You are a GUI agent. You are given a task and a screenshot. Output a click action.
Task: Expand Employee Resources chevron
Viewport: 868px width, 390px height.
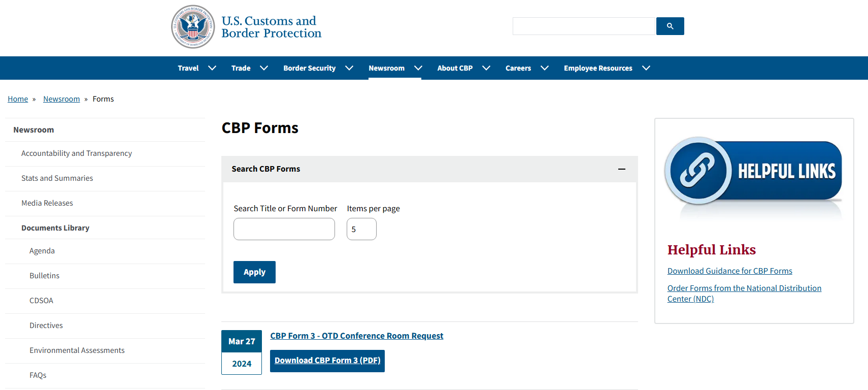pyautogui.click(x=646, y=68)
